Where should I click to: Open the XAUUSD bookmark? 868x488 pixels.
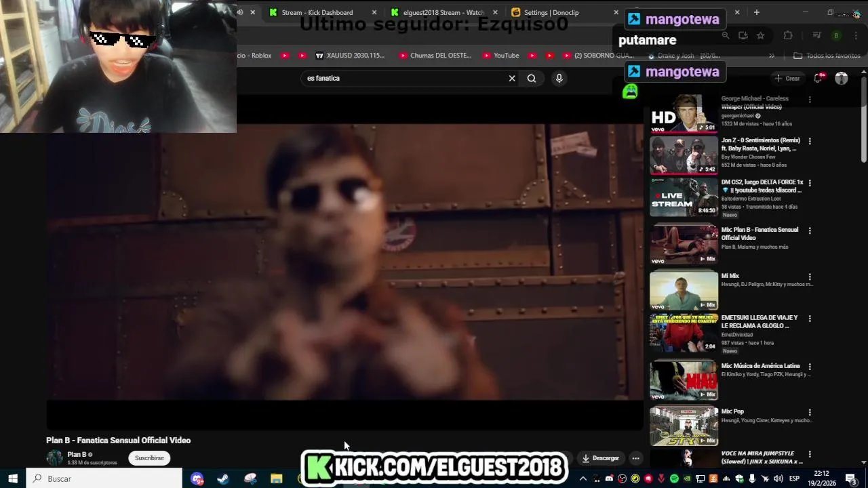coord(350,56)
